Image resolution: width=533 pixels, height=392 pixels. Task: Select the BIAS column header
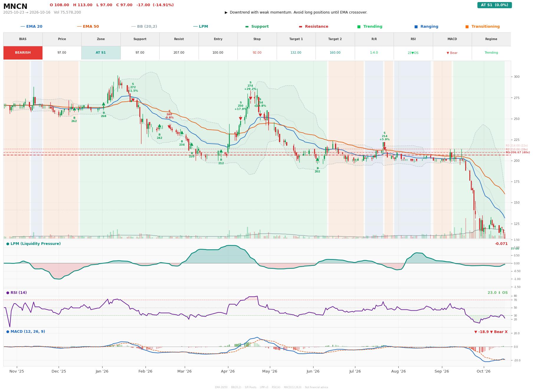[x=23, y=39]
